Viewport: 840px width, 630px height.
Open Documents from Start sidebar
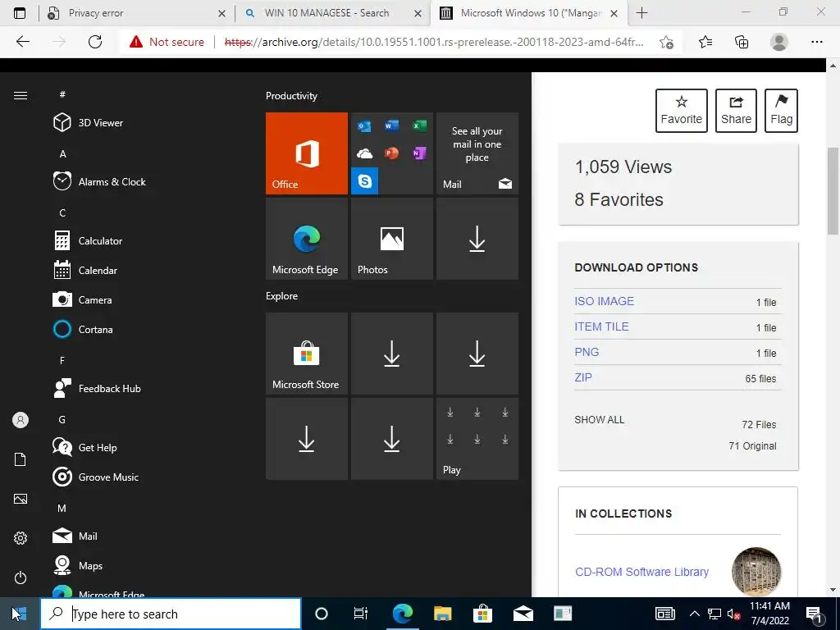[21, 459]
